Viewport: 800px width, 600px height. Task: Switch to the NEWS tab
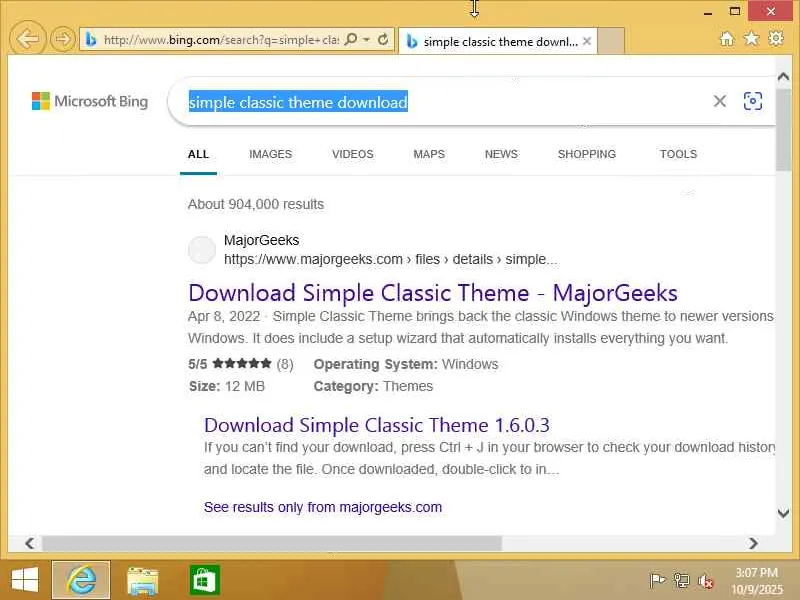(501, 154)
